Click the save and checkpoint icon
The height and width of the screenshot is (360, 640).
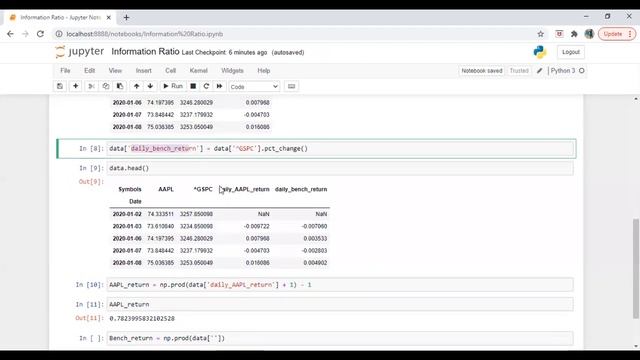(x=60, y=86)
